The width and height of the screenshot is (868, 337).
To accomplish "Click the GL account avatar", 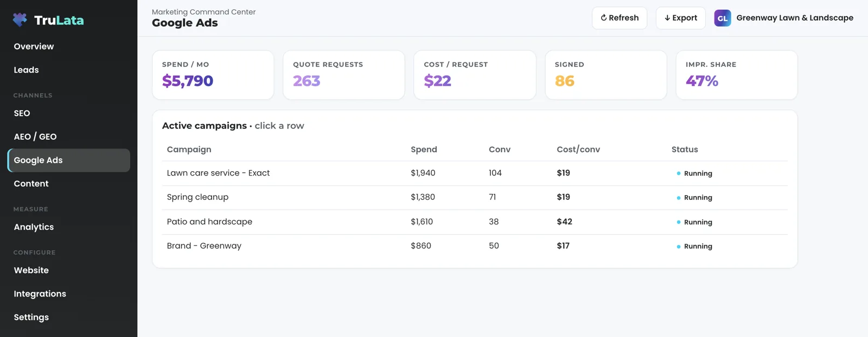I will point(723,18).
